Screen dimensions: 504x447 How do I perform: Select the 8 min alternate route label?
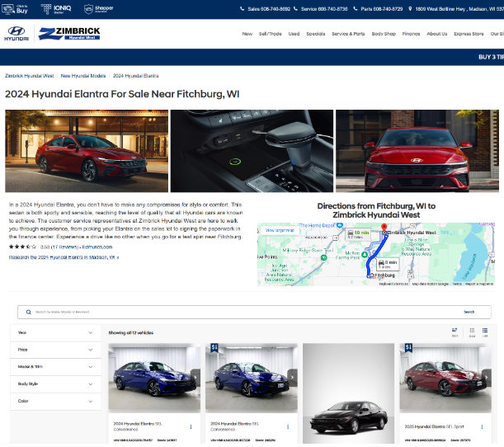point(388,264)
